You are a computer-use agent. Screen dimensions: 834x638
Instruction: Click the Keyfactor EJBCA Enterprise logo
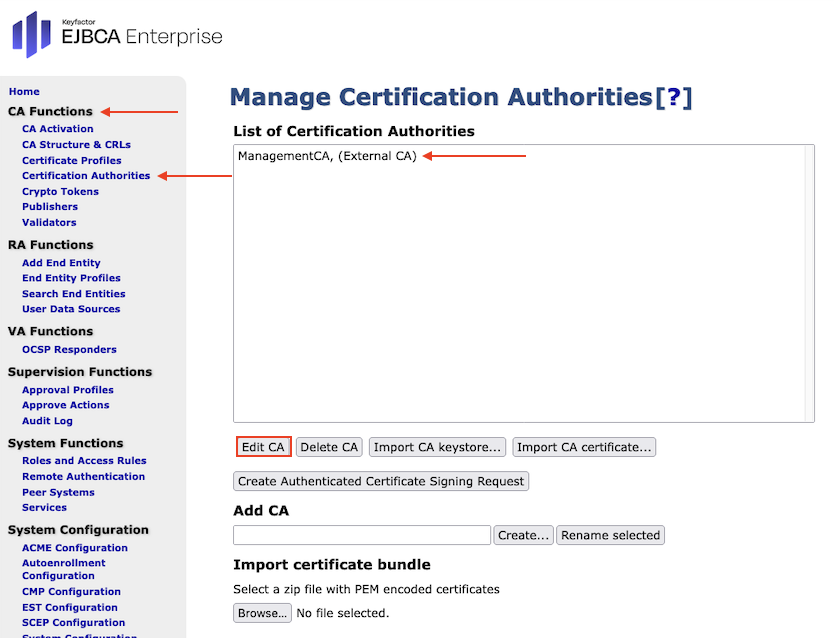pos(117,35)
